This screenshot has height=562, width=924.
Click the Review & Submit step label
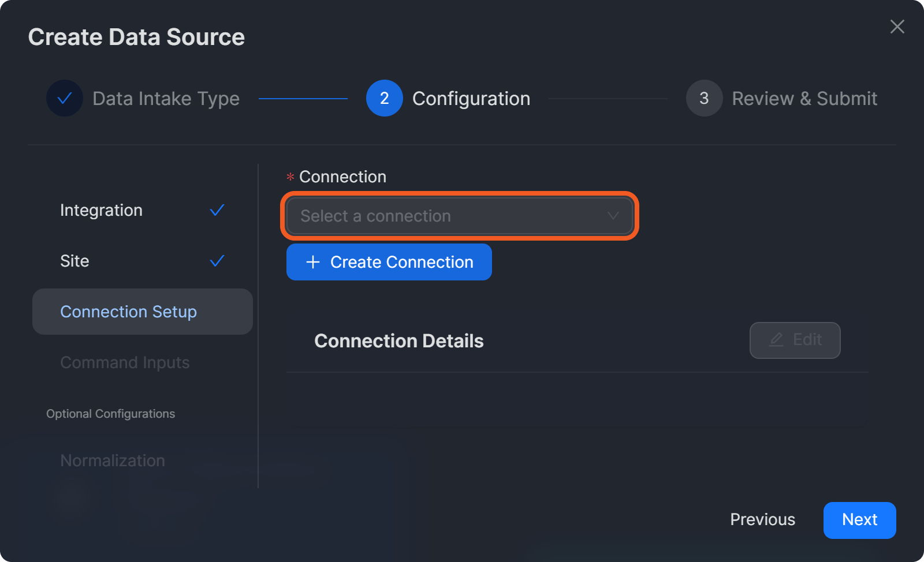point(804,99)
